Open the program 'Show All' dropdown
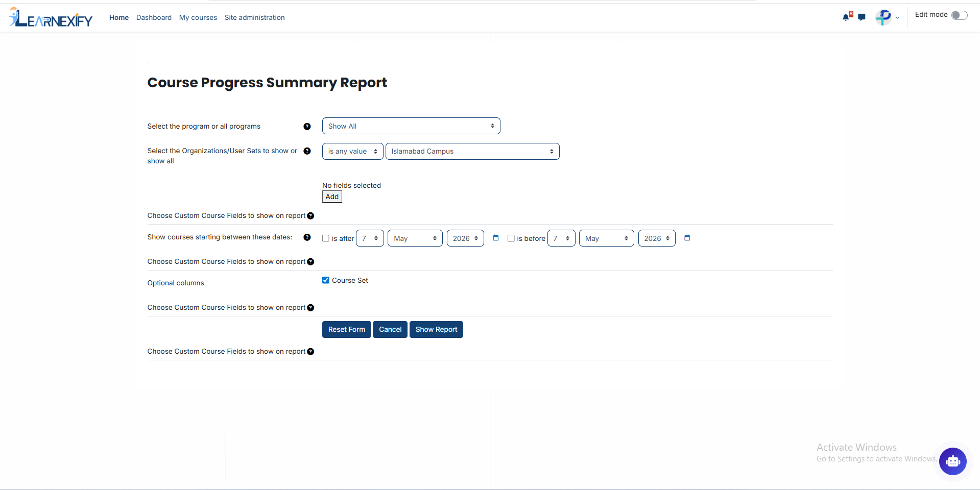The height and width of the screenshot is (490, 980). pos(411,126)
